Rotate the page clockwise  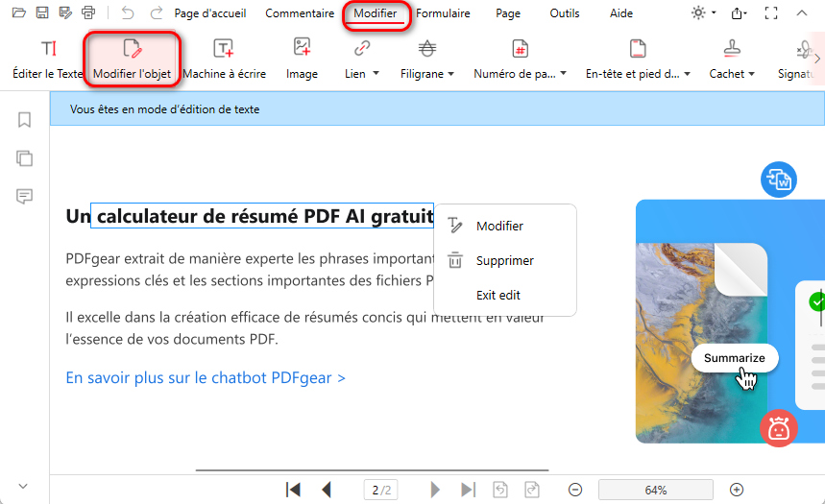click(532, 490)
